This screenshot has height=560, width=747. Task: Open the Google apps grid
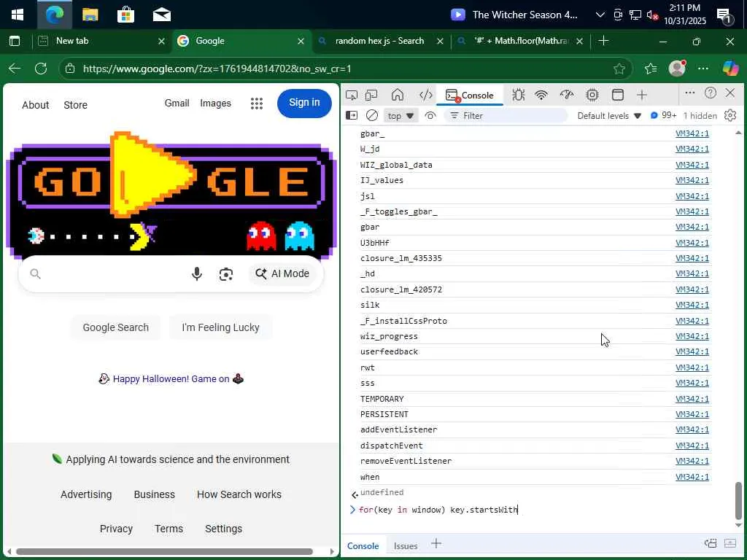pyautogui.click(x=257, y=104)
